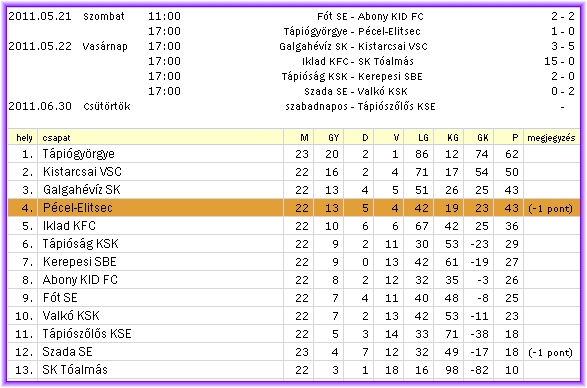This screenshot has height=388, width=587.
Task: Select the 'megjegyzés' column header
Action: [x=551, y=138]
